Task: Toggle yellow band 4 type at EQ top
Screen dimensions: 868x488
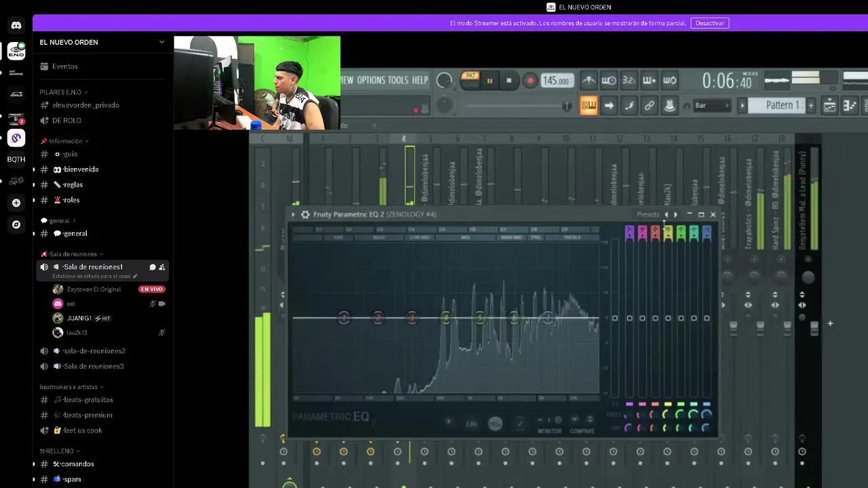Action: (668, 232)
